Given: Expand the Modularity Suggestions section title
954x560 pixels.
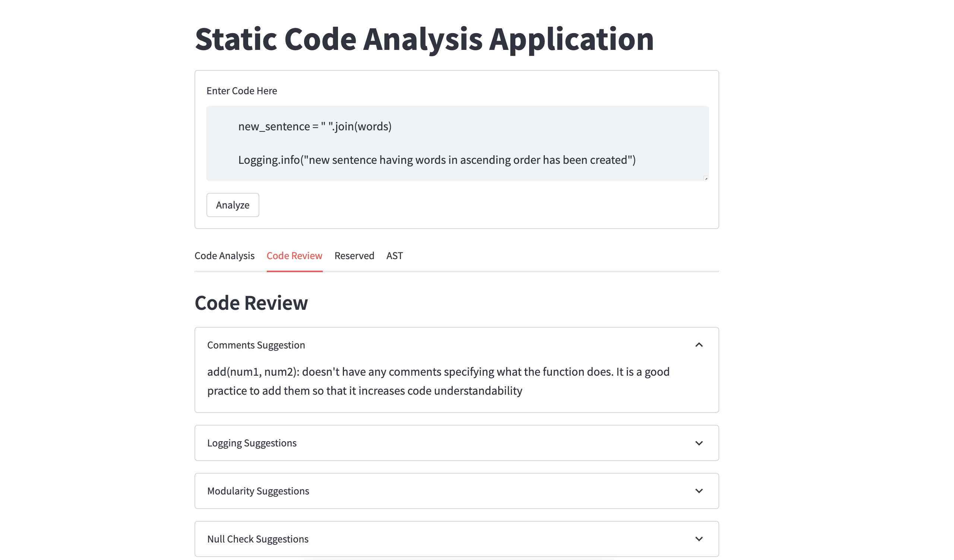Looking at the screenshot, I should (x=258, y=491).
